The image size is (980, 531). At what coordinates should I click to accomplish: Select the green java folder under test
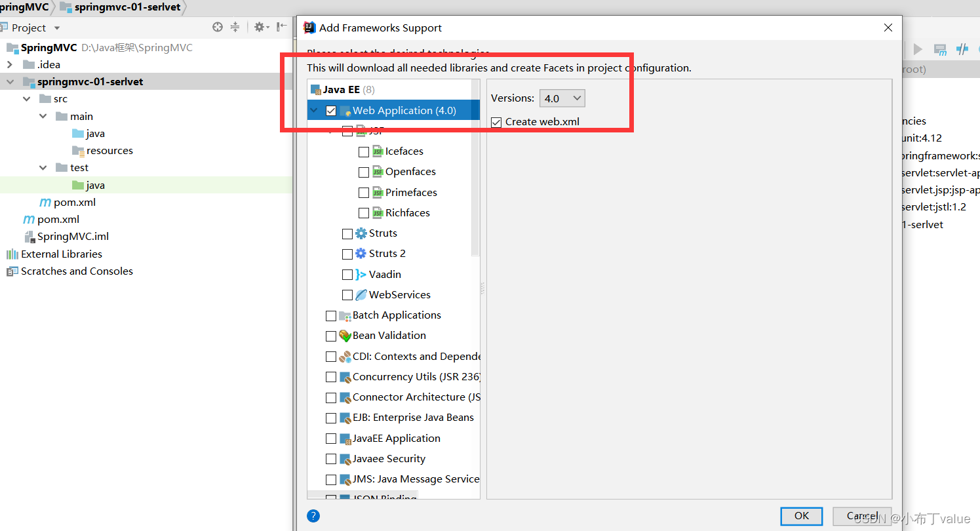pos(88,185)
